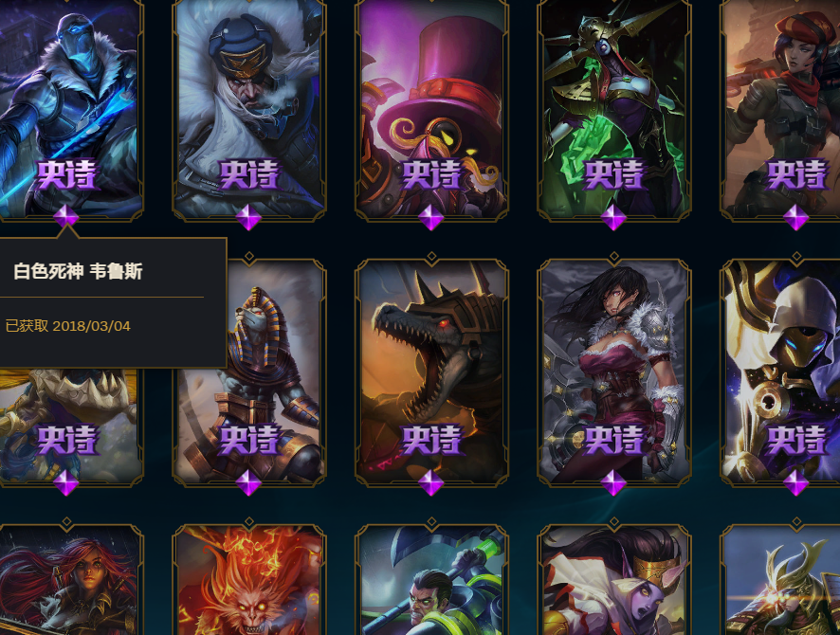Click the epic gem beneath Renekton card
840x635 pixels.
(431, 483)
